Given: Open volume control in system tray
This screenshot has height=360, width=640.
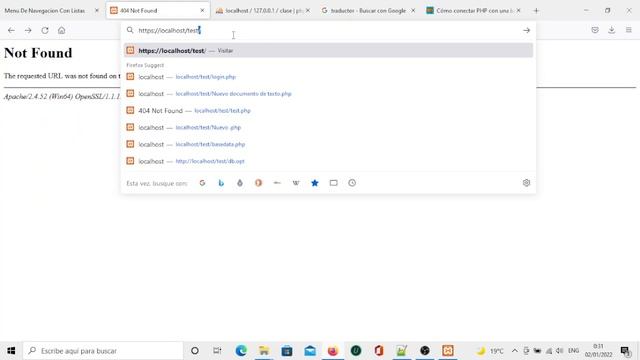Looking at the screenshot, I should click(560, 351).
